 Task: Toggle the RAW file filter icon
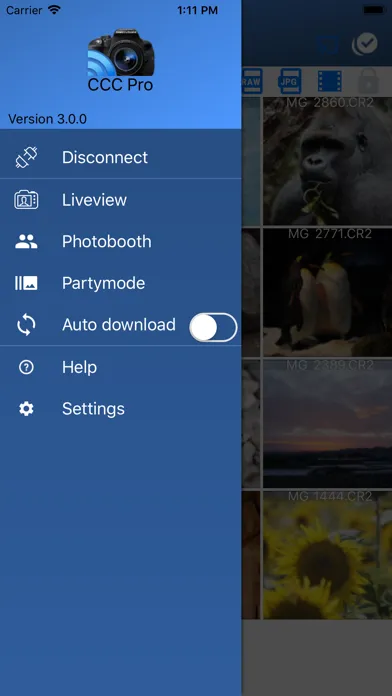(x=252, y=81)
